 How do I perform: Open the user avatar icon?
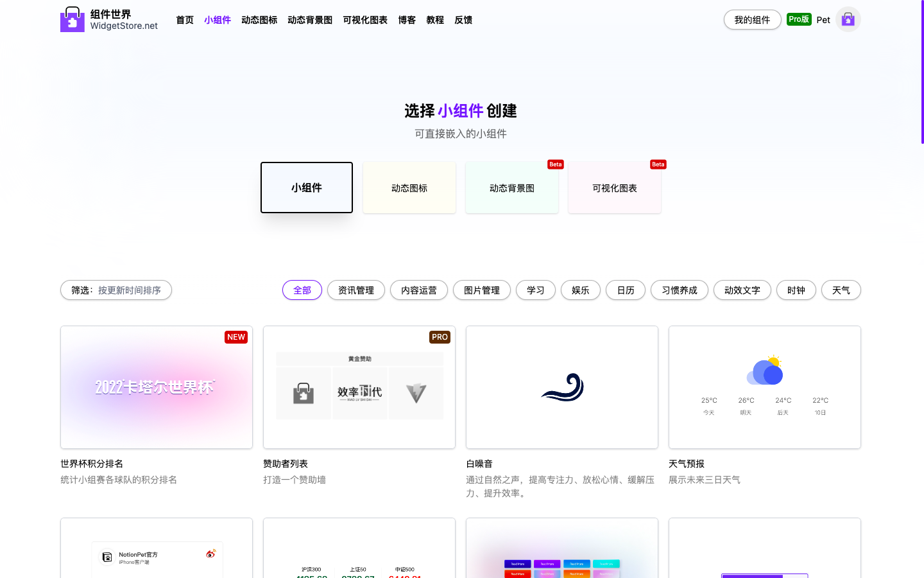tap(848, 19)
